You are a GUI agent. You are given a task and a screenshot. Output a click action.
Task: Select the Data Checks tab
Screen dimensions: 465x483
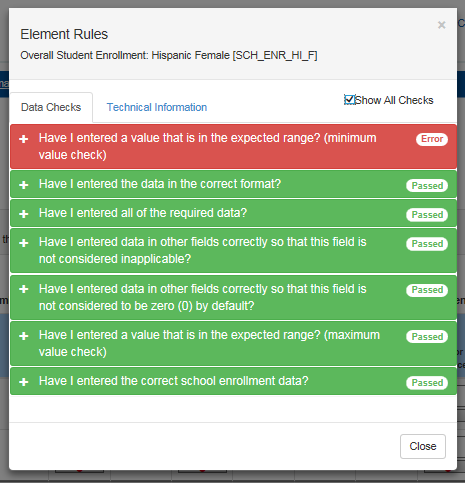[x=51, y=107]
